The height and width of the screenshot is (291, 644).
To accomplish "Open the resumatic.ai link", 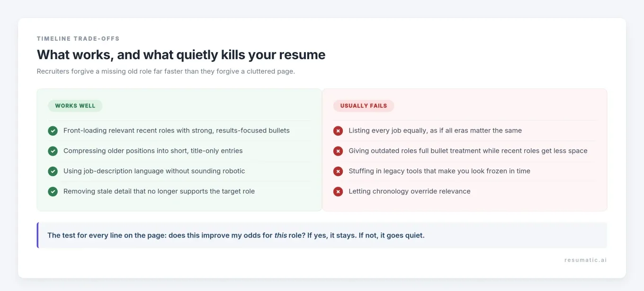I will pos(585,260).
